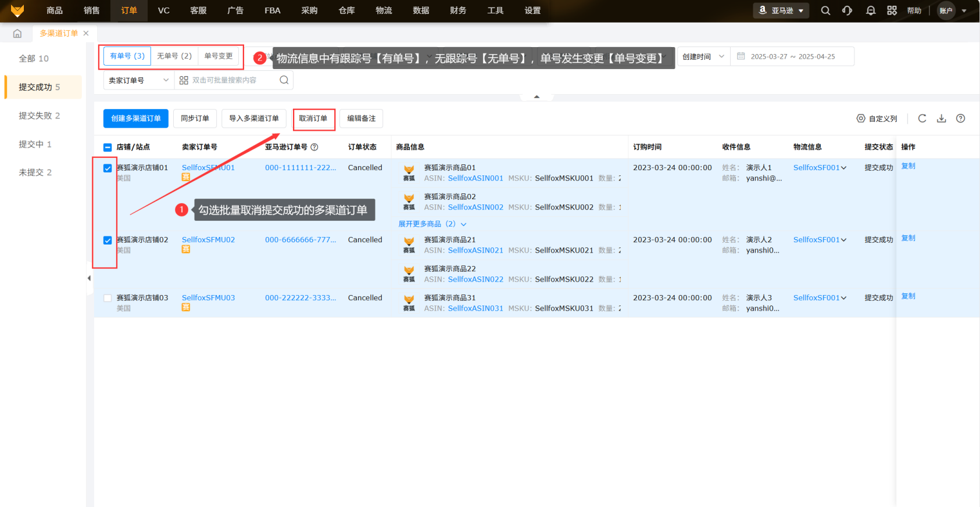Click the 同步订单 button
The width and height of the screenshot is (980, 507).
[x=195, y=118]
